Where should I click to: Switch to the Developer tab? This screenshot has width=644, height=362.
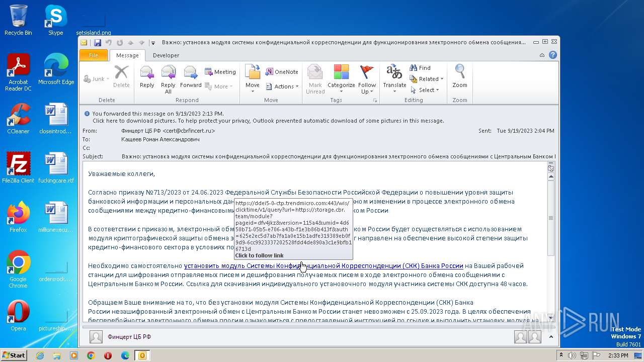click(166, 55)
